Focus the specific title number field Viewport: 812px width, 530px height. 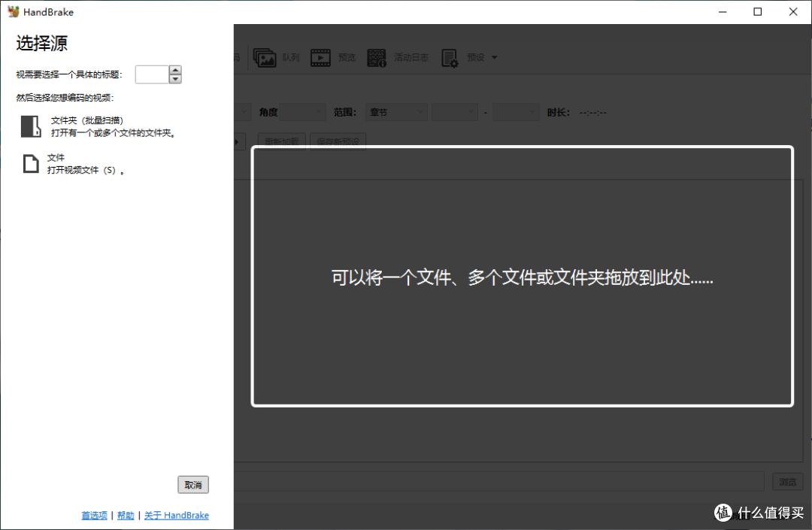point(152,74)
